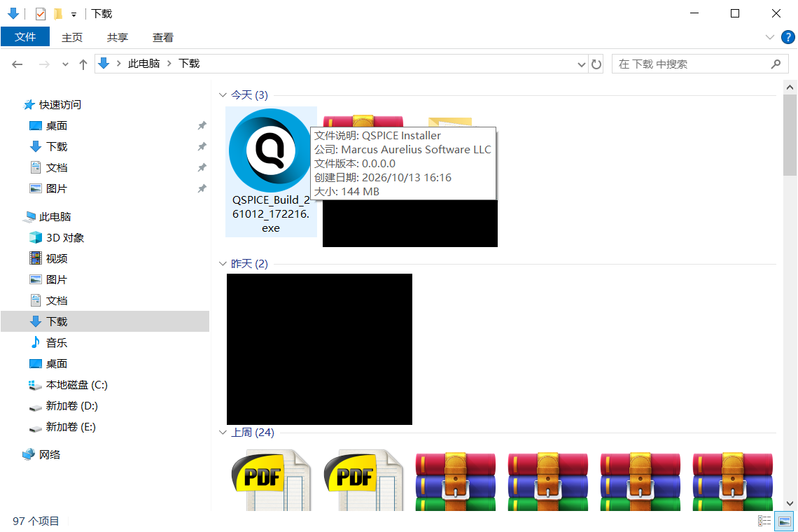Expand the address bar history dropdown

click(x=581, y=64)
